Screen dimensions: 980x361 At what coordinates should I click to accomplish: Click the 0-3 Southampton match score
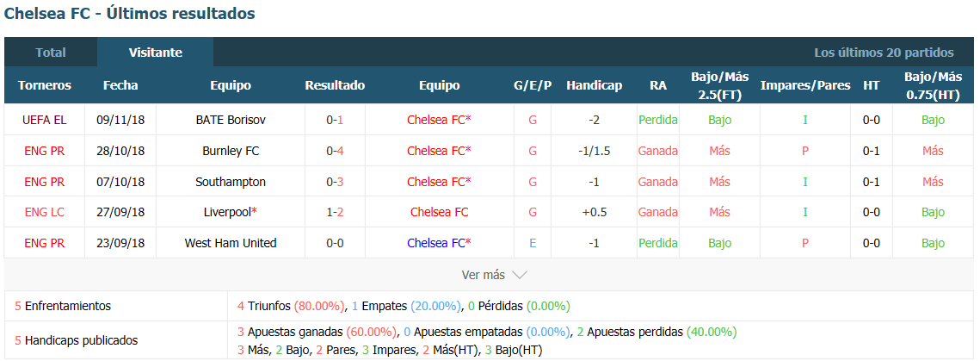(335, 182)
